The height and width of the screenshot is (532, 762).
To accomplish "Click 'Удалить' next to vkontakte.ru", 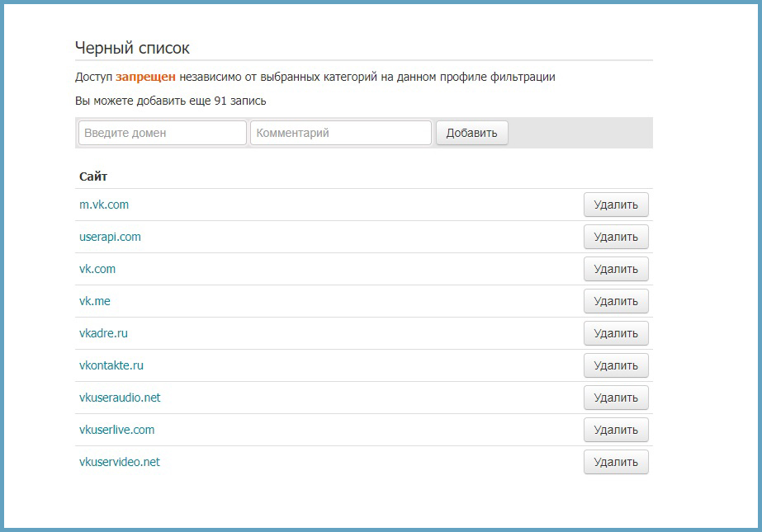I will tap(616, 365).
